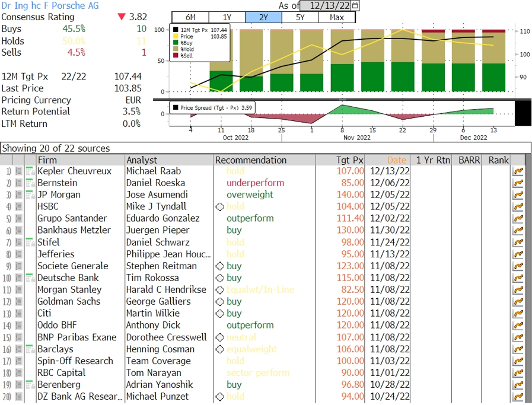The width and height of the screenshot is (532, 405).
Task: Open the chart icon in the RBC Capital row
Action: 518,373
